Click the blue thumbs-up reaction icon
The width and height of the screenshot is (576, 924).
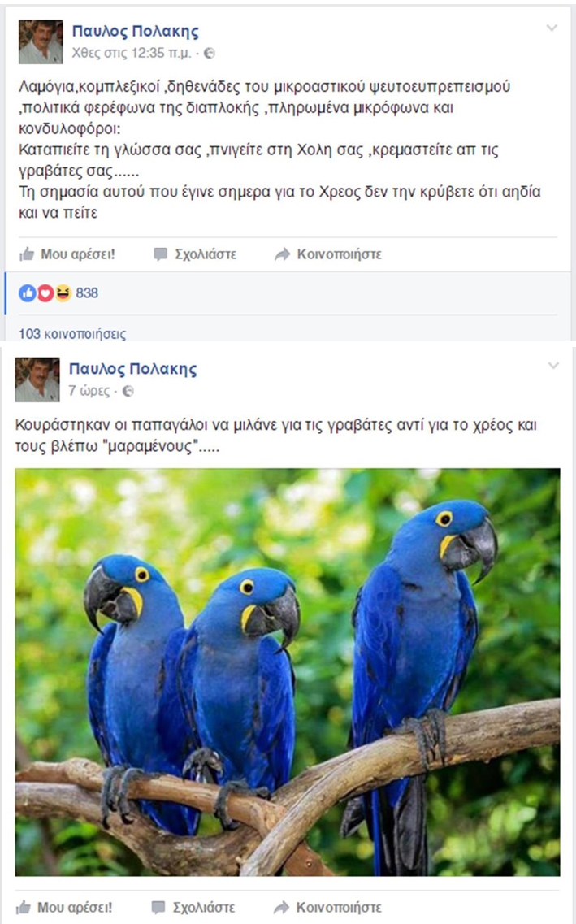click(27, 293)
